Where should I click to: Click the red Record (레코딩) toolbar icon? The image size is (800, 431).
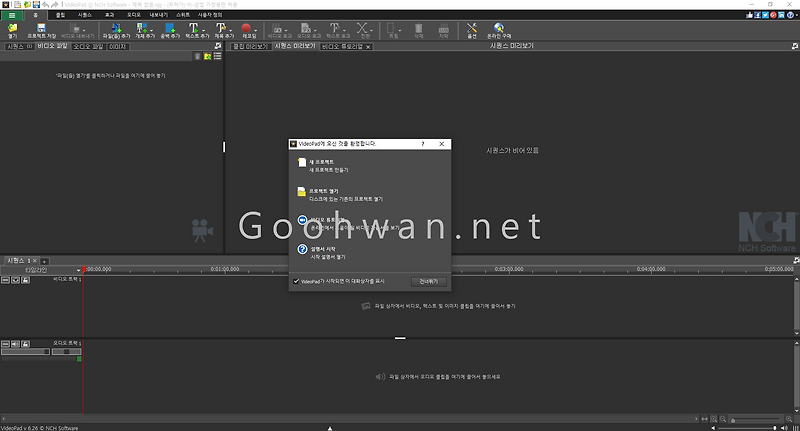point(246,30)
